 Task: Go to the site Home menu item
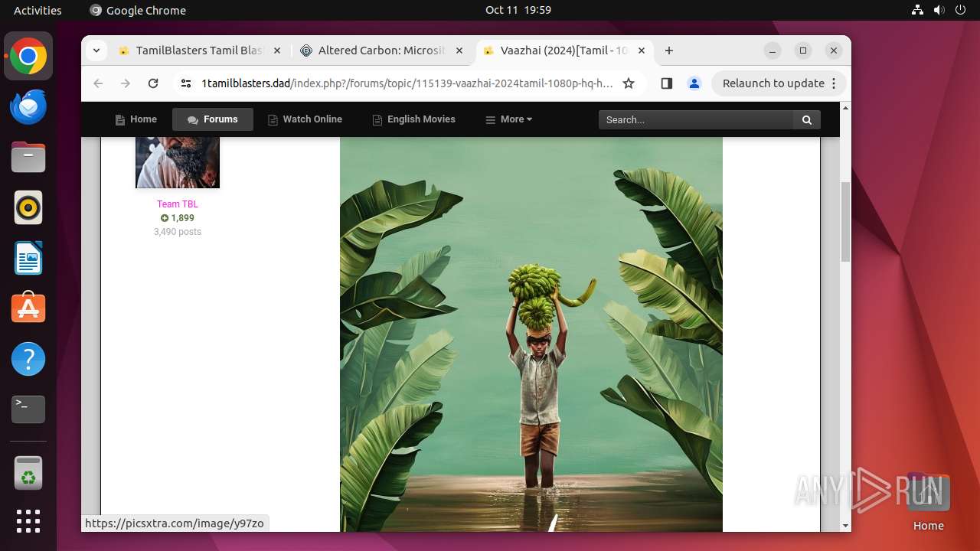click(x=136, y=119)
